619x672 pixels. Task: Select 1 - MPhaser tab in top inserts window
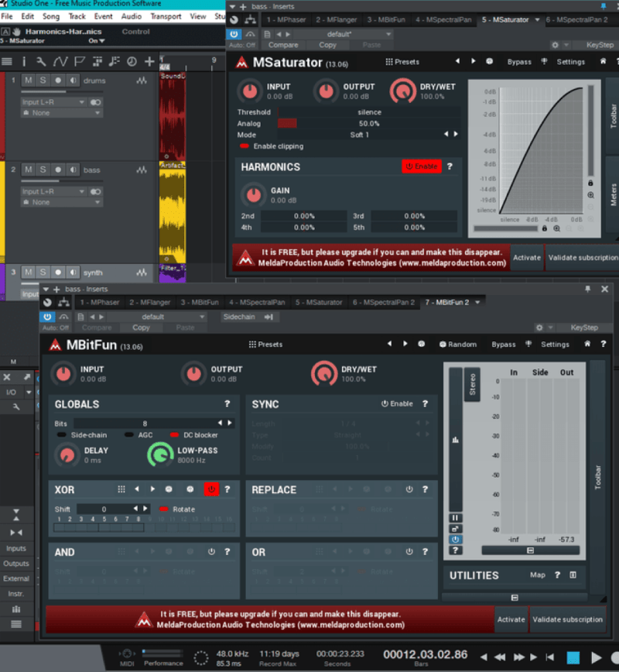pos(286,19)
